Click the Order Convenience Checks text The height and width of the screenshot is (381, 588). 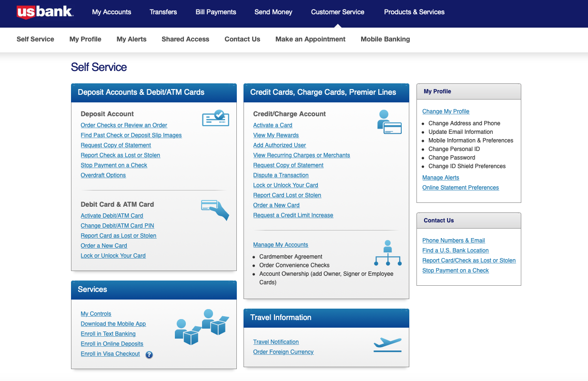pos(294,265)
